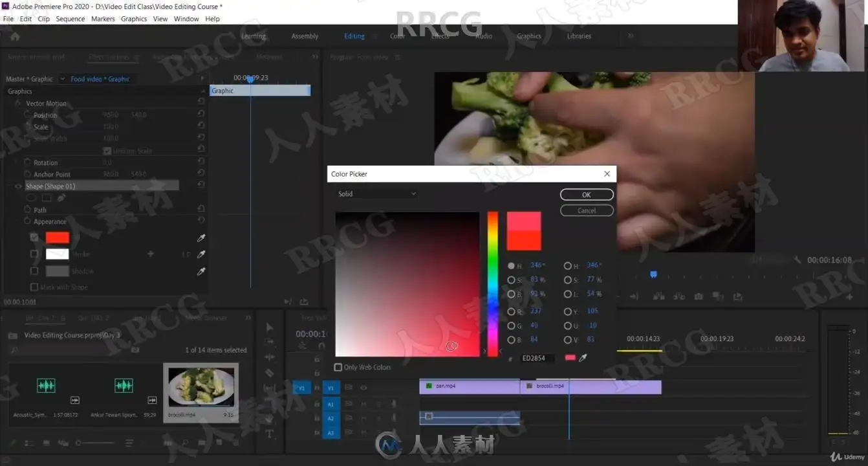Open the Markers menu
Viewport: 868px width, 466px height.
[103, 19]
